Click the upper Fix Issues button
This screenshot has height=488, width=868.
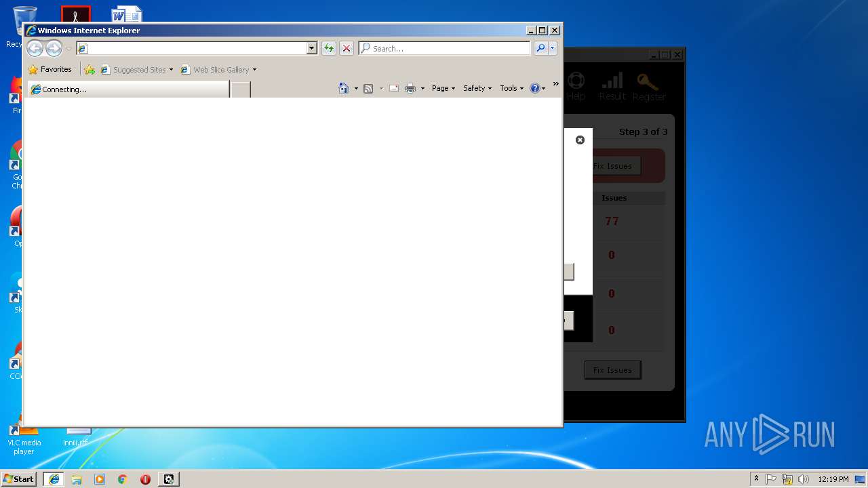pos(612,166)
